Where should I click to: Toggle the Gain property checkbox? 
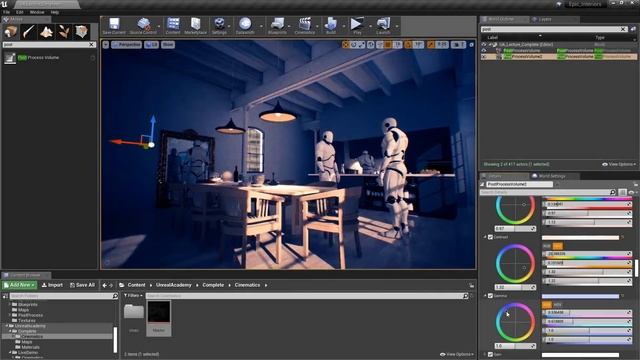pos(491,355)
